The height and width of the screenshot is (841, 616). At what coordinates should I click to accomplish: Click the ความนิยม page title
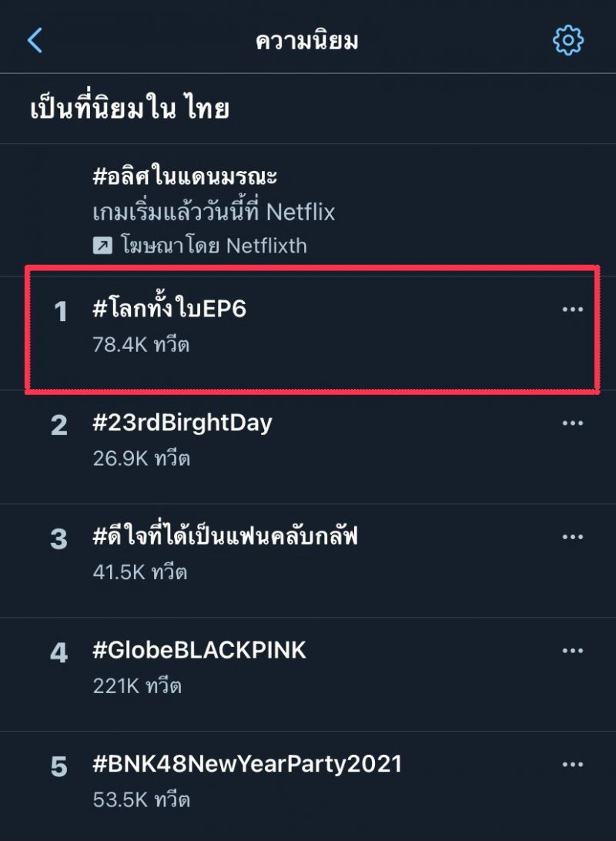307,41
